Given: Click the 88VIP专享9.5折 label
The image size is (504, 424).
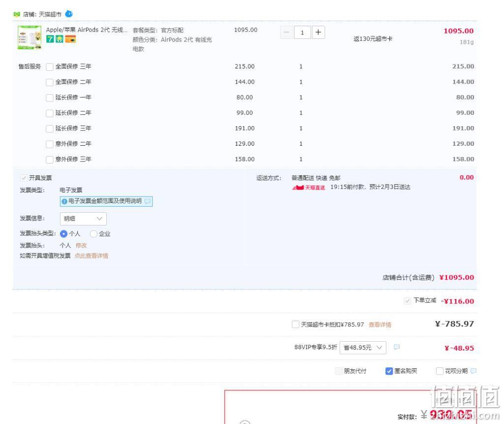Looking at the screenshot, I should click(x=315, y=347).
